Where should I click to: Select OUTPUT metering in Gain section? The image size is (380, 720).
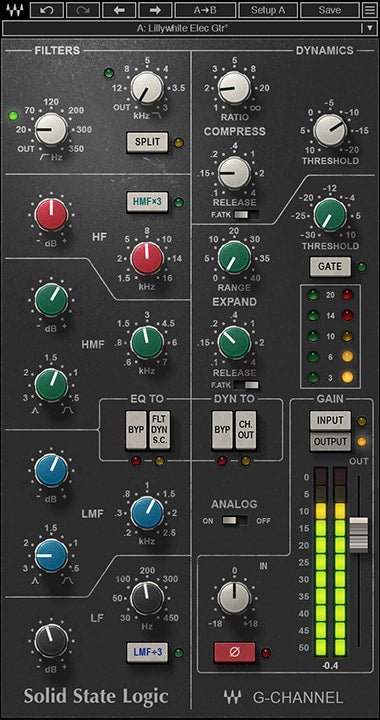pos(330,442)
